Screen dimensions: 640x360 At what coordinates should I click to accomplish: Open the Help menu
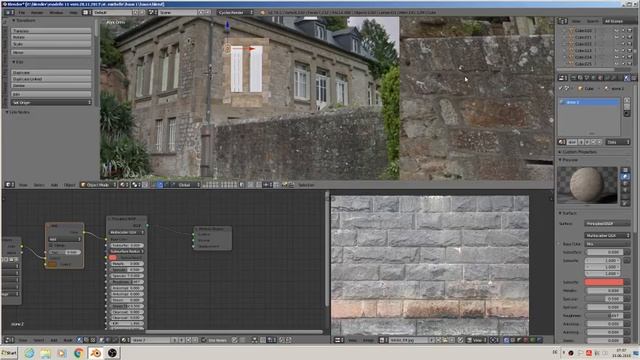73,13
